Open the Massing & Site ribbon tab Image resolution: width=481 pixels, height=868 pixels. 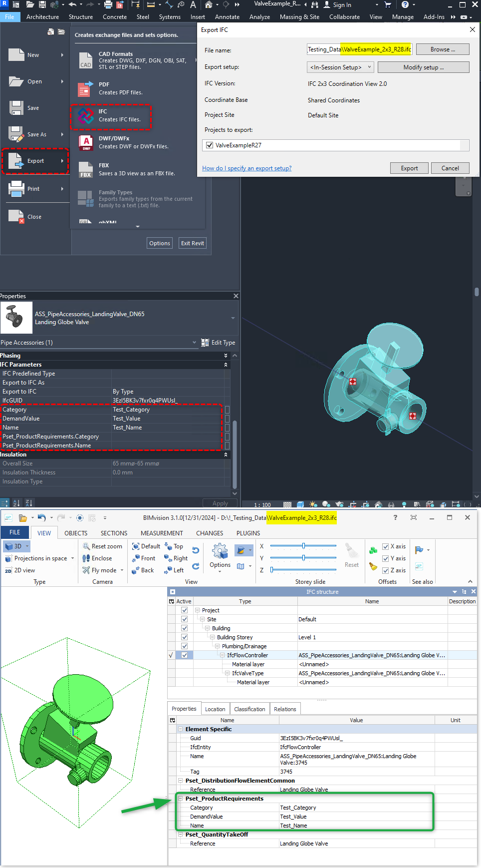299,17
